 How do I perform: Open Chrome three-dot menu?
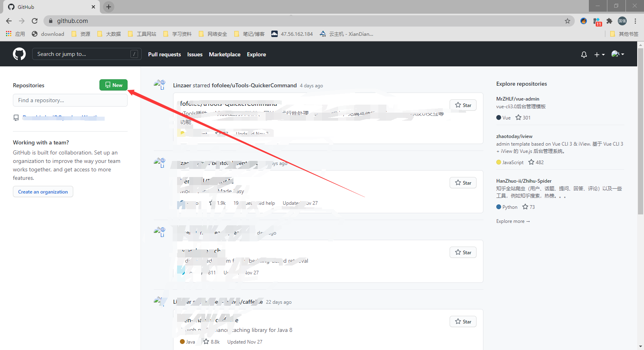(x=636, y=21)
